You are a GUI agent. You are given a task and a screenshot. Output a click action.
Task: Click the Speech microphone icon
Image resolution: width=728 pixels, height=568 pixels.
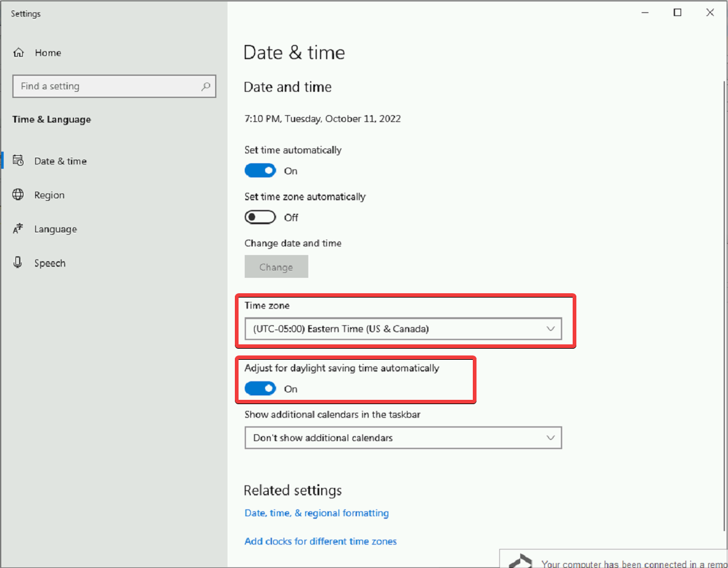point(18,263)
